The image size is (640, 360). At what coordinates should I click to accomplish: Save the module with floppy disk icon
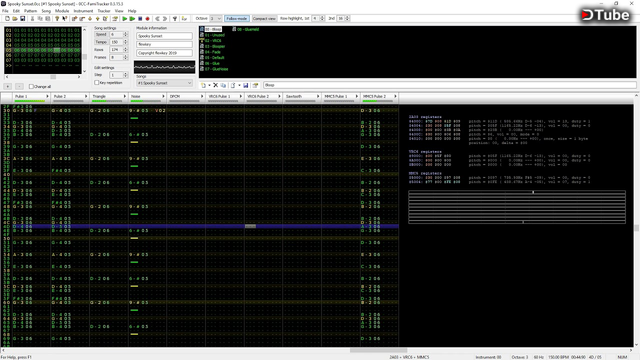click(22, 19)
